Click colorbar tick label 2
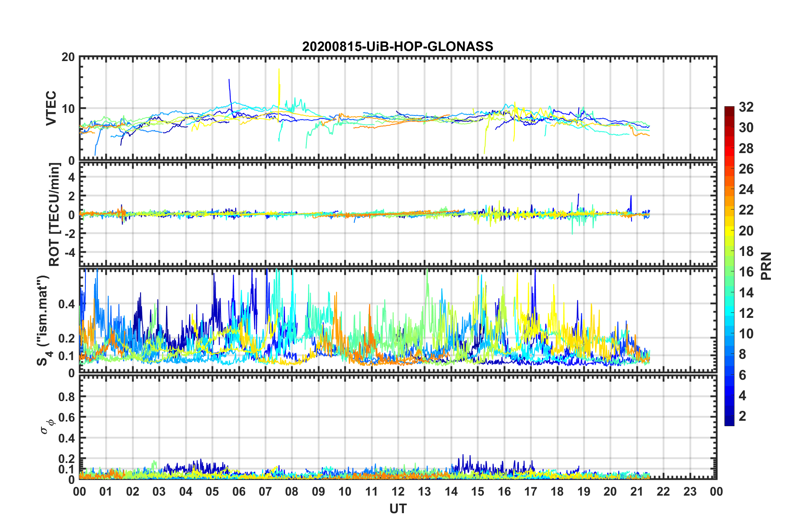This screenshot has height=532, width=796. click(742, 416)
